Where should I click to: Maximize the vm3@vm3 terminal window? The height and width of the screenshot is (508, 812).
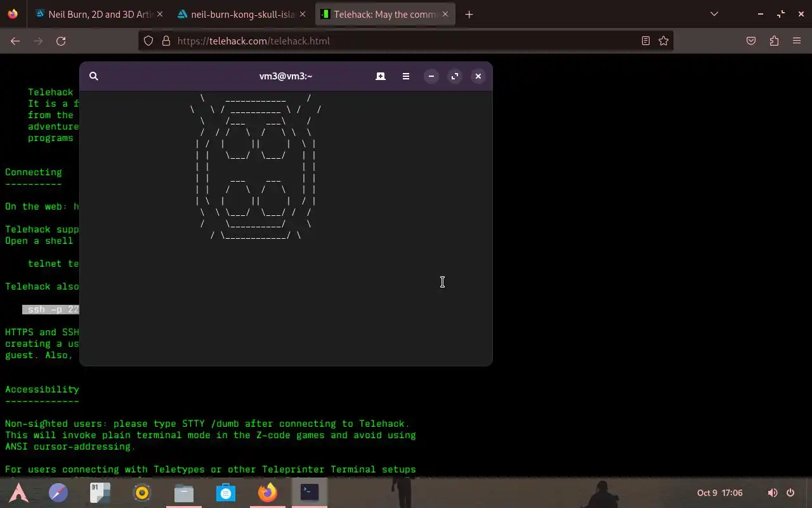pyautogui.click(x=455, y=76)
